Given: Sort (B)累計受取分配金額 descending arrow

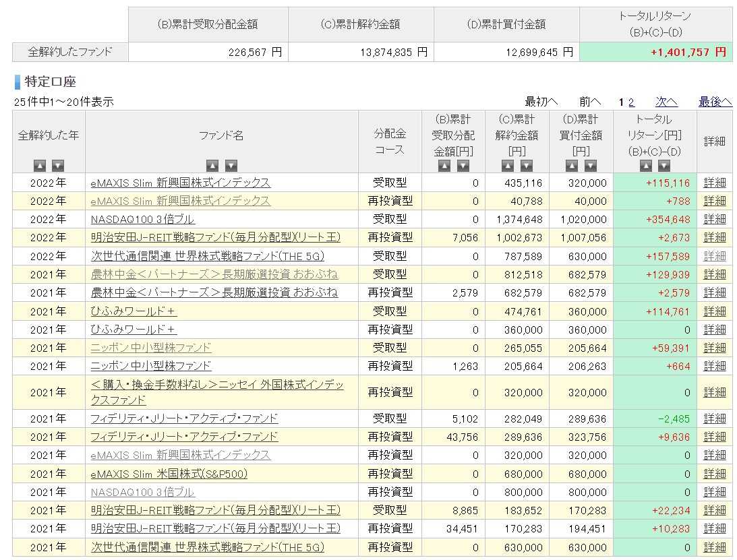Looking at the screenshot, I should pos(463,165).
